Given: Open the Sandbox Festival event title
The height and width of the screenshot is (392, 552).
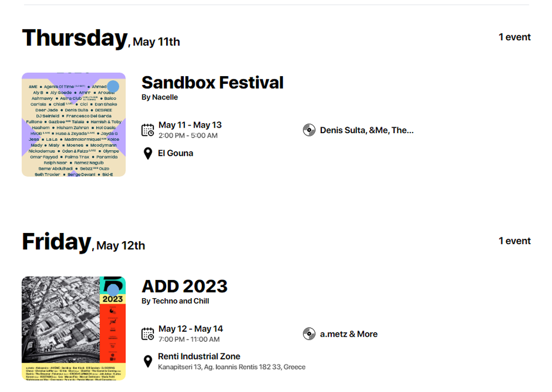Looking at the screenshot, I should 213,83.
